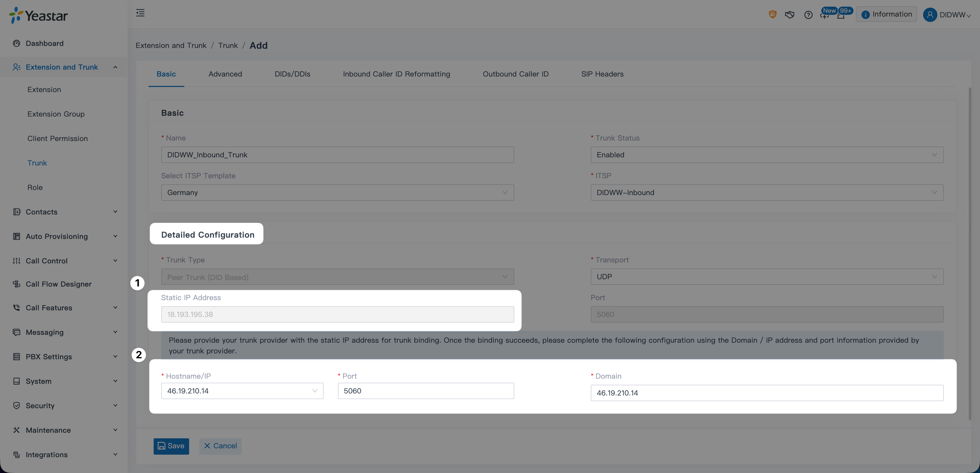The image size is (980, 473).
Task: Open the help question mark icon
Action: pyautogui.click(x=808, y=15)
